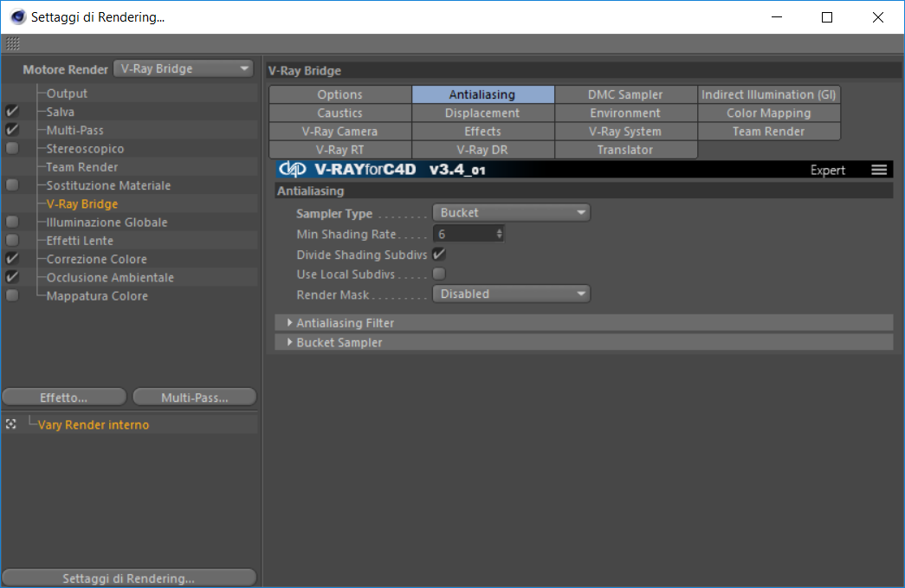Viewport: 905px width, 588px height.
Task: Check Use Local Subdivs
Action: tap(439, 274)
